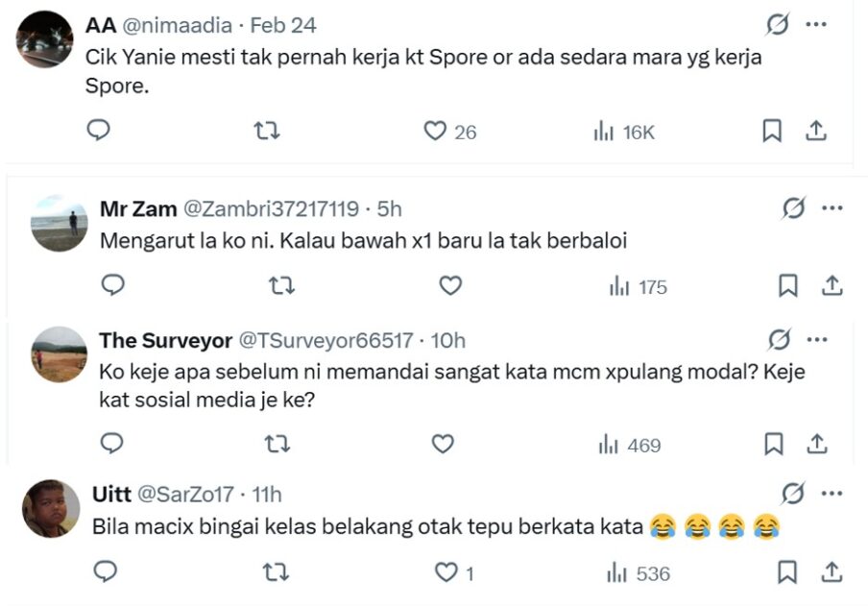
Task: Click Uitt's profile avatar
Action: pos(52,508)
